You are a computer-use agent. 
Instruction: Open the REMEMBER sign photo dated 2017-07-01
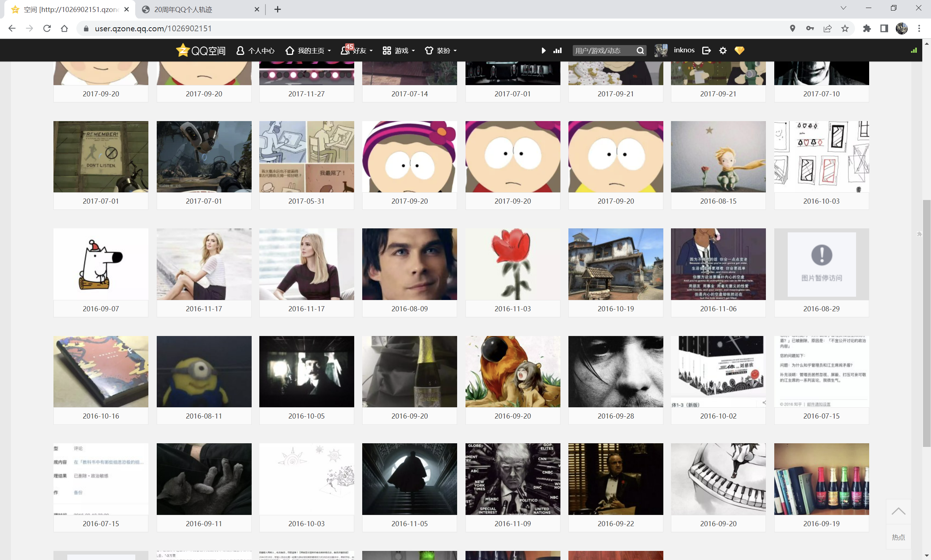click(101, 157)
